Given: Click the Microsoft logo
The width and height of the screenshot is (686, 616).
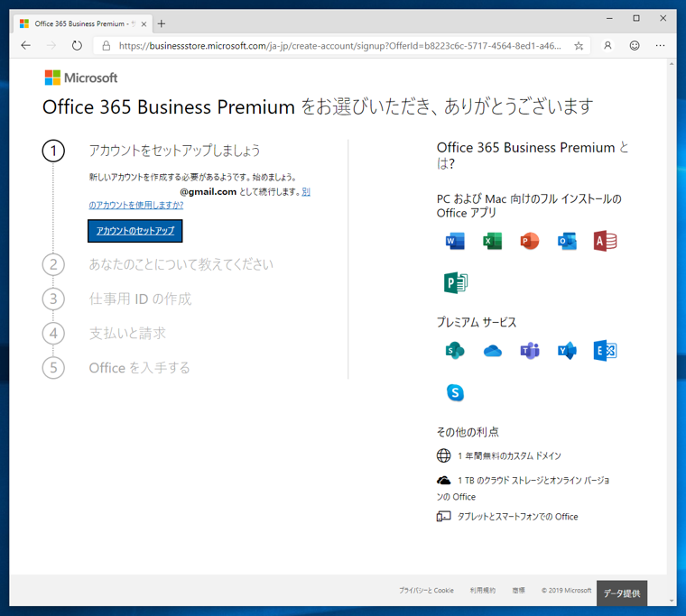Looking at the screenshot, I should click(81, 78).
